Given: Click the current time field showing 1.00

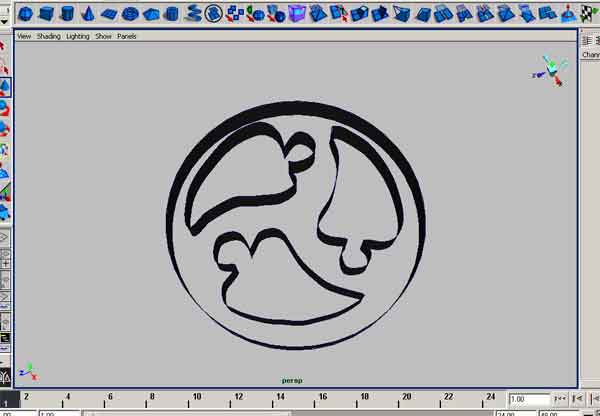Looking at the screenshot, I should [529, 399].
